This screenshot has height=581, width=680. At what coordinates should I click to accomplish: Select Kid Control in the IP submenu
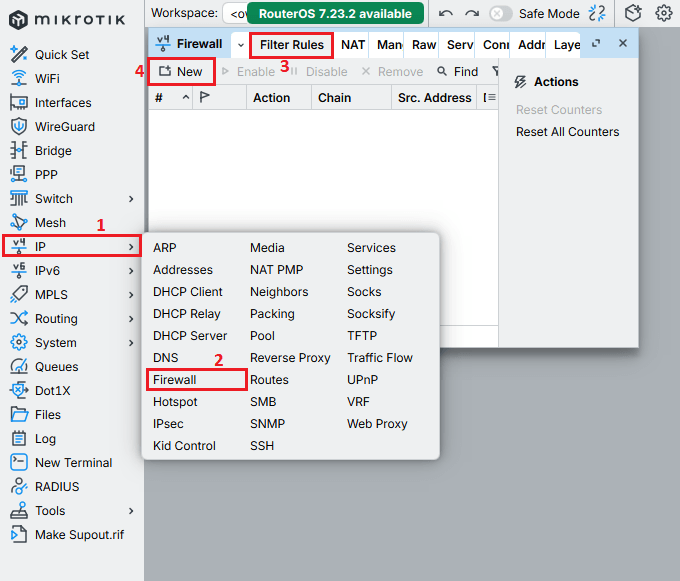click(184, 446)
